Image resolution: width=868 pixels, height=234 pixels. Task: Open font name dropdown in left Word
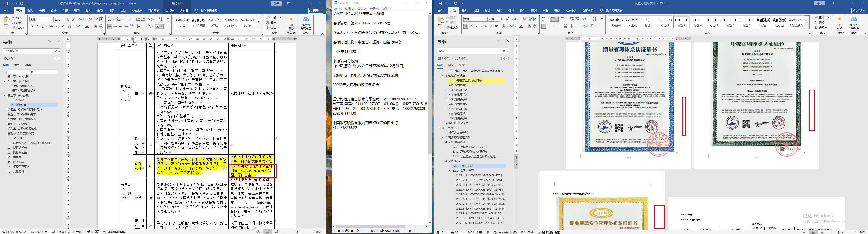52,19
